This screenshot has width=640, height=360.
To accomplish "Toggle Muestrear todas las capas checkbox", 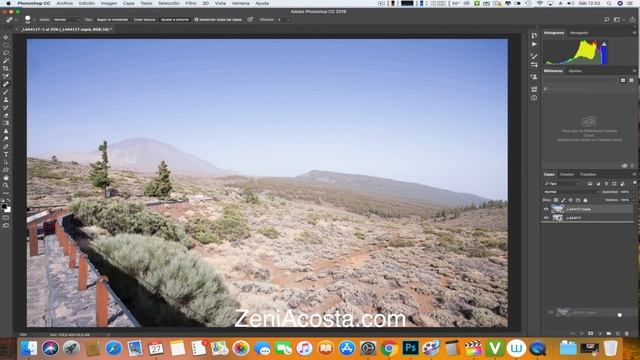I will coord(196,20).
